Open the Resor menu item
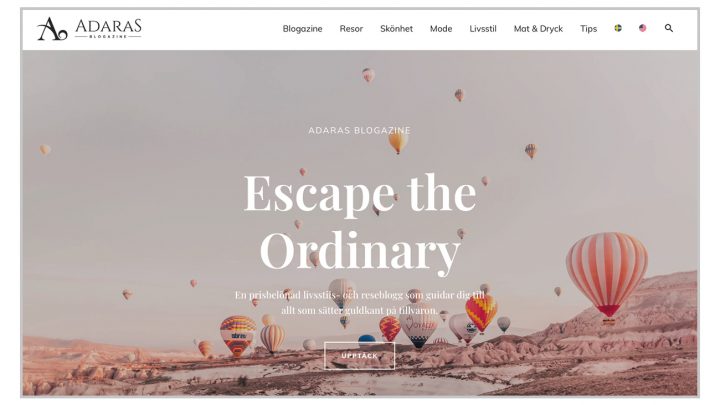 pos(351,28)
